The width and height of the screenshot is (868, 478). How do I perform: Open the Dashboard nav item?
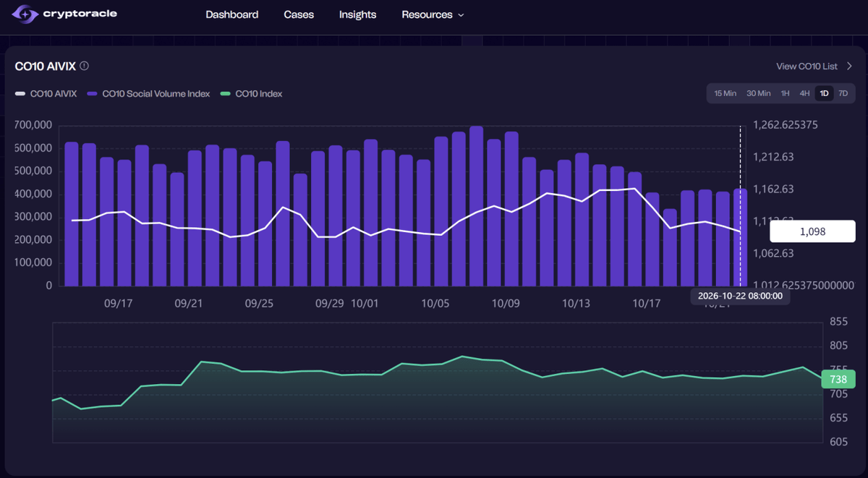(x=231, y=14)
